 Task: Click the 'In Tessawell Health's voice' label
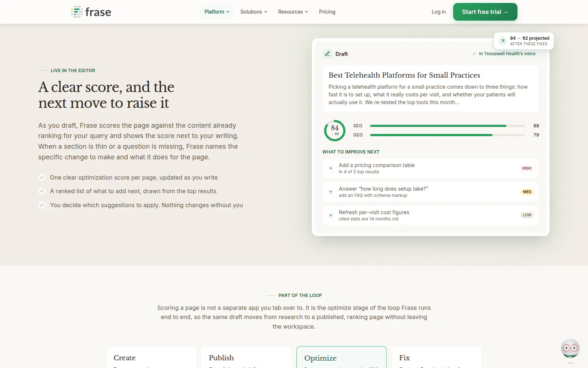pos(507,54)
